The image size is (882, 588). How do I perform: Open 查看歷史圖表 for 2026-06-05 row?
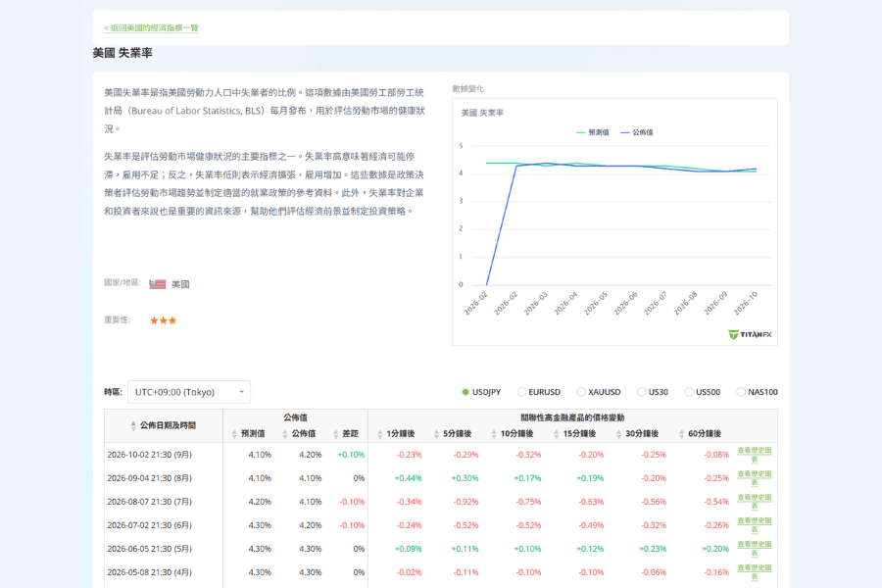point(755,549)
